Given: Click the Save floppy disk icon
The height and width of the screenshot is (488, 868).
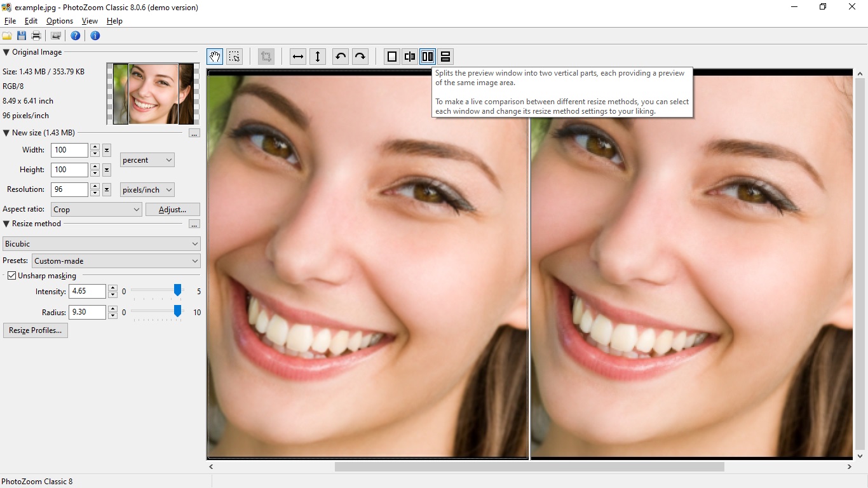Looking at the screenshot, I should [x=22, y=36].
